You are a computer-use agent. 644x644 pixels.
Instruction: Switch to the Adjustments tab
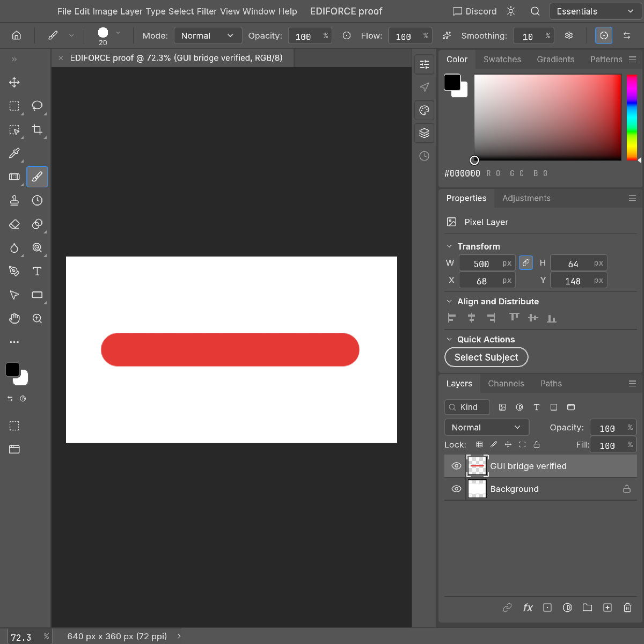click(x=526, y=198)
